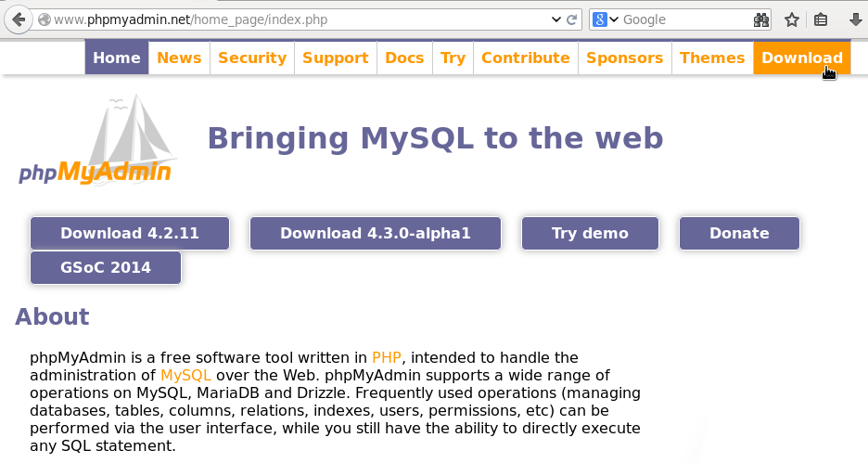Expand the Google search engine selector
This screenshot has height=463, width=868.
click(x=606, y=19)
